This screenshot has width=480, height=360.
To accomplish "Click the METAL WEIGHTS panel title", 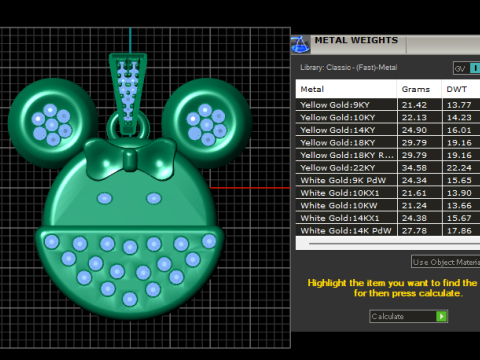I will click(356, 40).
